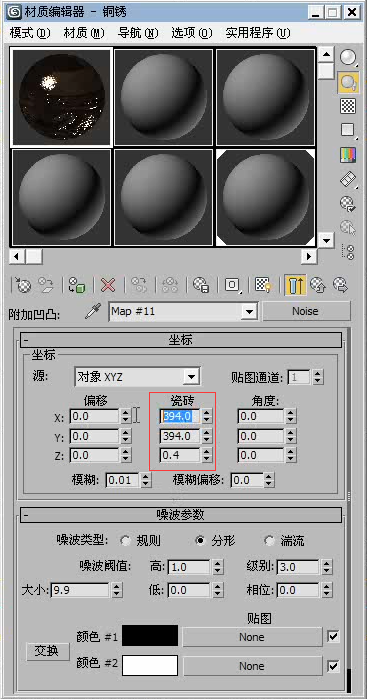Screen dimensions: 367x699
Task: Click the sample slots vertical scroll up arrow
Action: pyautogui.click(x=327, y=55)
